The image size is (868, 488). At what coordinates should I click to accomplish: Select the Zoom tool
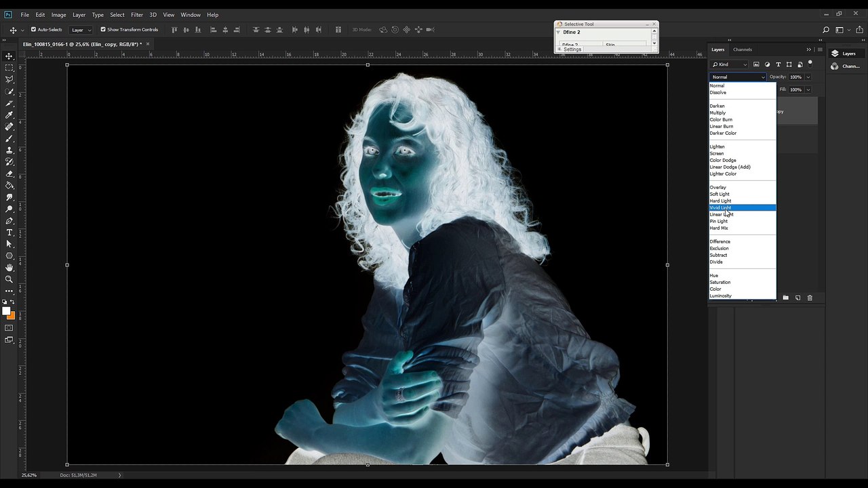(9, 279)
